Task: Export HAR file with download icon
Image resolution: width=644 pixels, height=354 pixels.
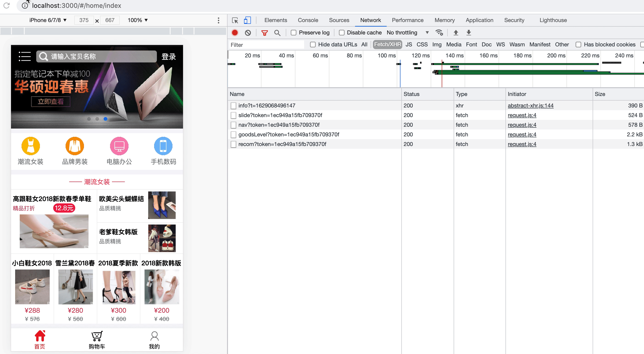Action: click(468, 33)
